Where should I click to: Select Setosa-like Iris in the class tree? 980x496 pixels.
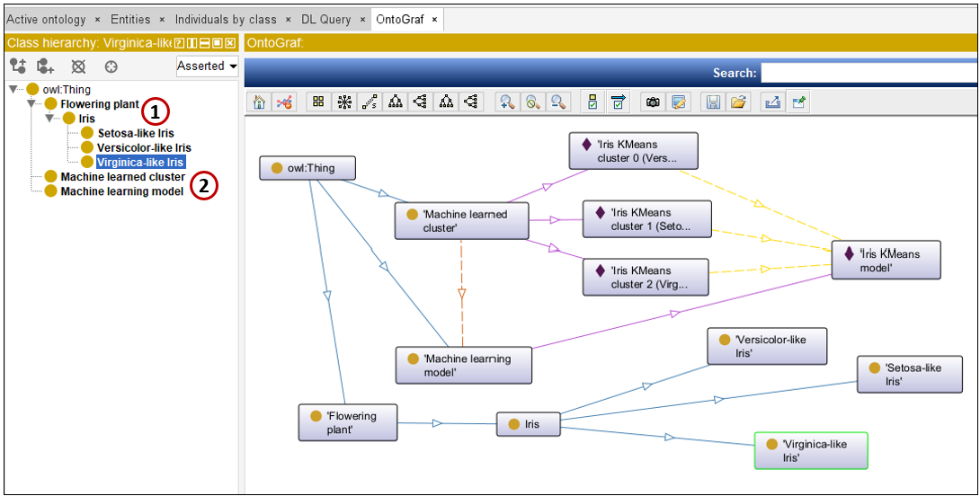[136, 133]
